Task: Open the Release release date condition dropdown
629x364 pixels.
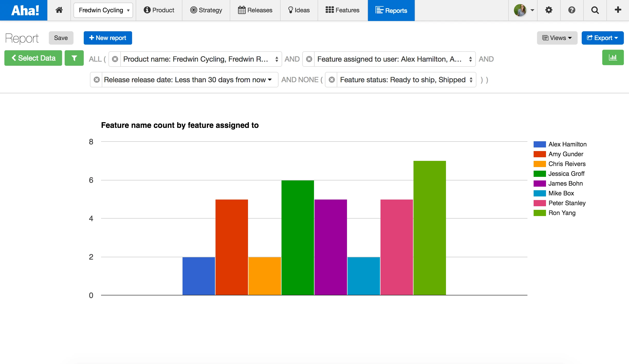Action: [x=188, y=80]
